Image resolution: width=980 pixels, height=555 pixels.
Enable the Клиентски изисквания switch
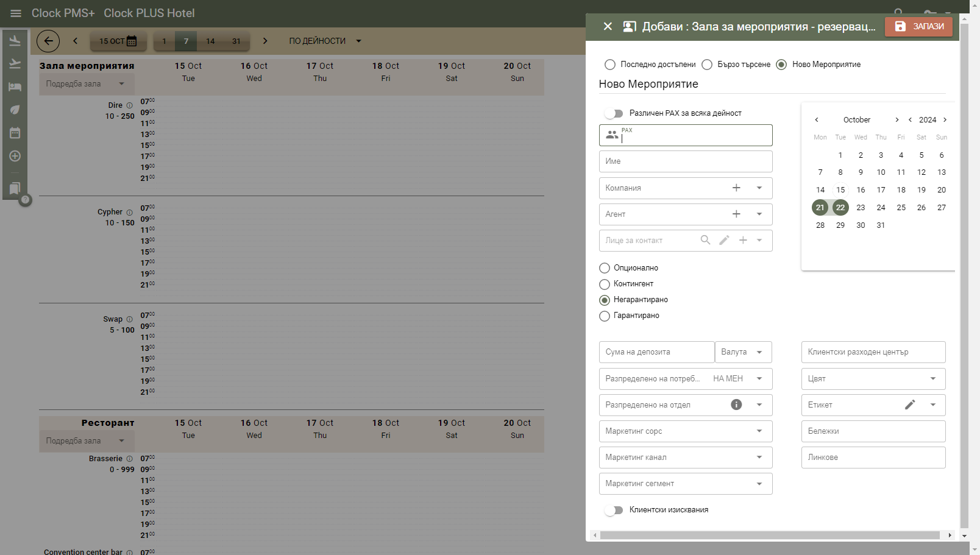pos(614,510)
